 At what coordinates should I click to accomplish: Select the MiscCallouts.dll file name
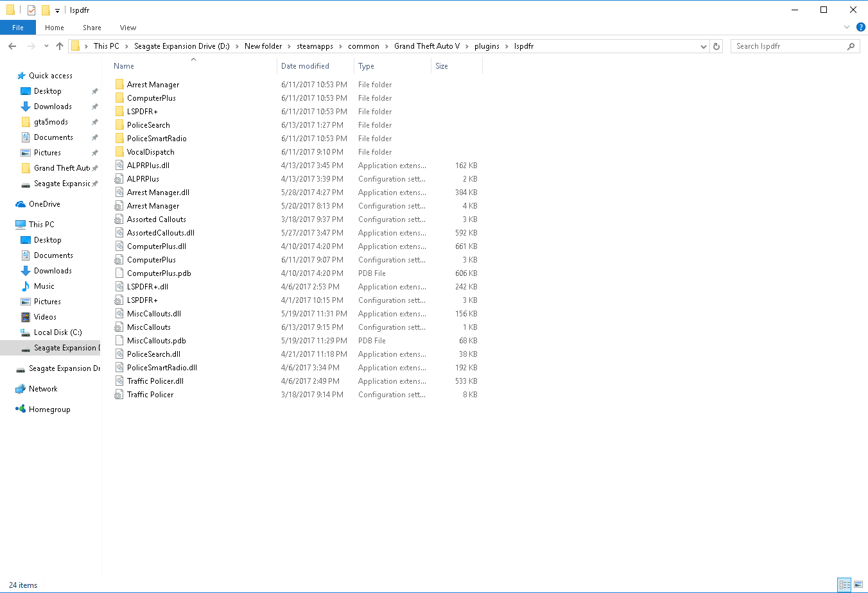coord(154,314)
